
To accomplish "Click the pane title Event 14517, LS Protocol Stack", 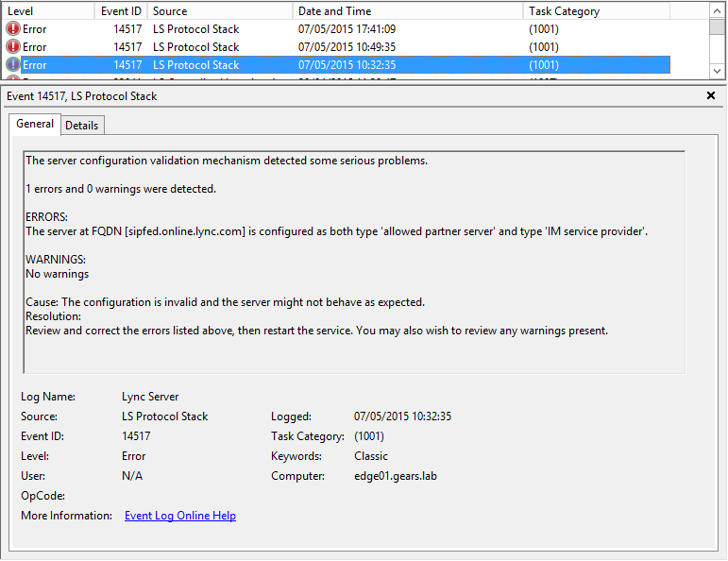I will coord(82,96).
